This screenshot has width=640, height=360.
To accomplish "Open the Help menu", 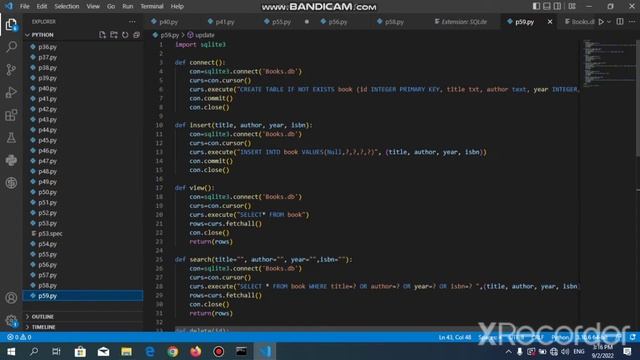I will (177, 7).
